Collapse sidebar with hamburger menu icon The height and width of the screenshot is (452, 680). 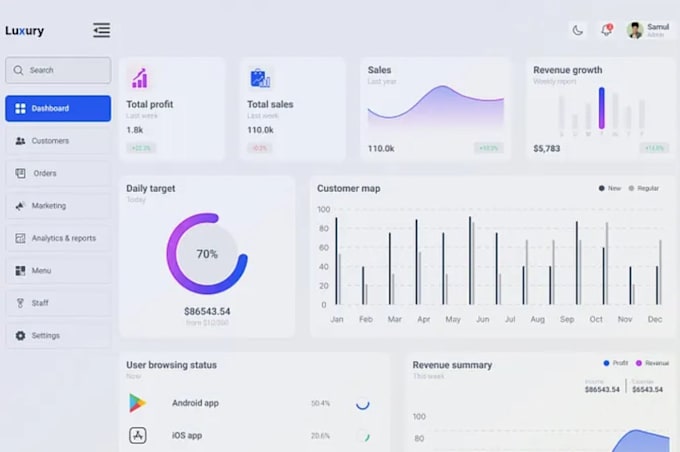pyautogui.click(x=101, y=30)
